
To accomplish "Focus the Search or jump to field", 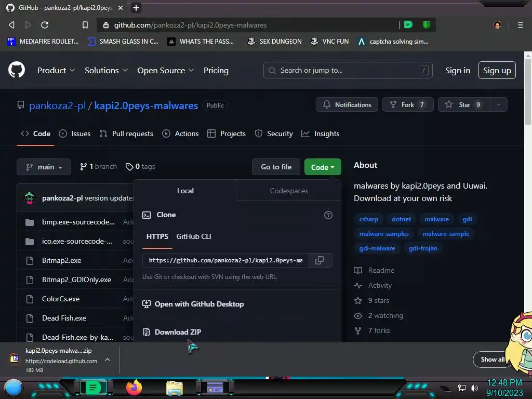I will (x=348, y=70).
